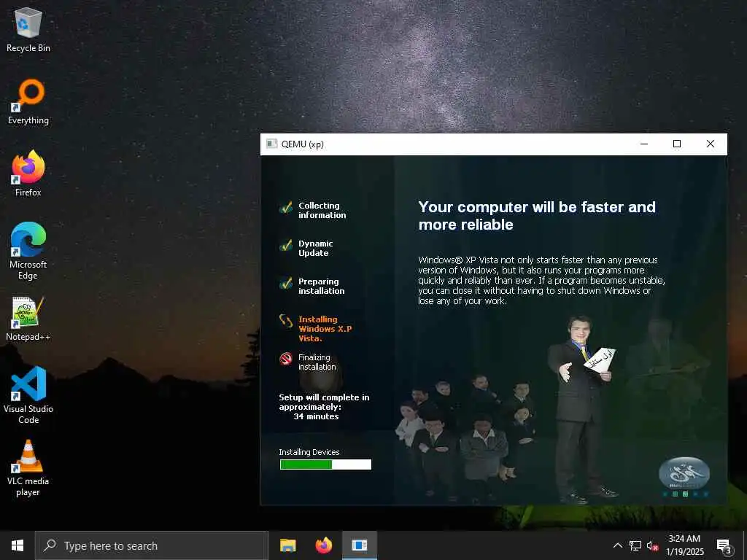Launch the Everything search shortcut
Viewport: 747px width, 560px height.
click(x=28, y=102)
